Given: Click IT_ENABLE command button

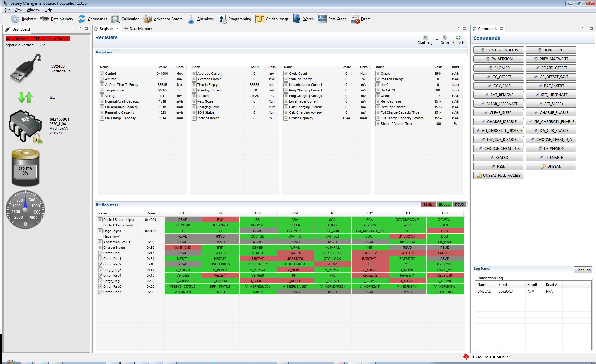Looking at the screenshot, I should click(551, 158).
